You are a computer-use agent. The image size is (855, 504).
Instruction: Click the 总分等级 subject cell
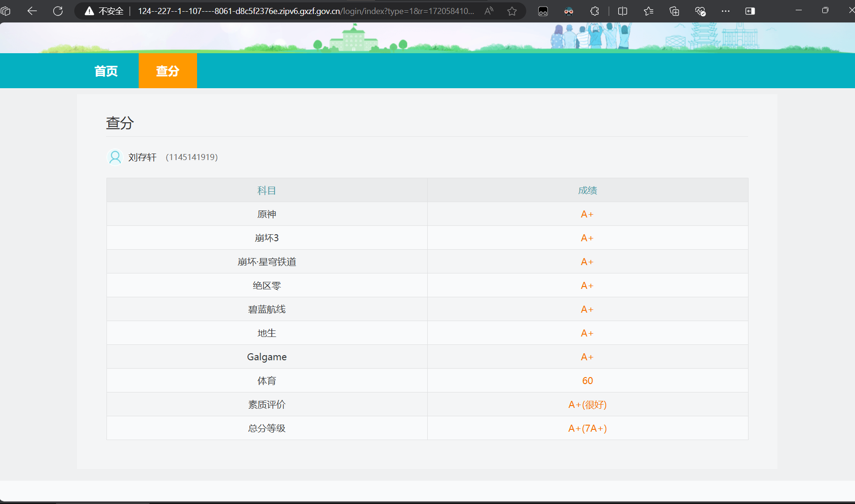[267, 428]
